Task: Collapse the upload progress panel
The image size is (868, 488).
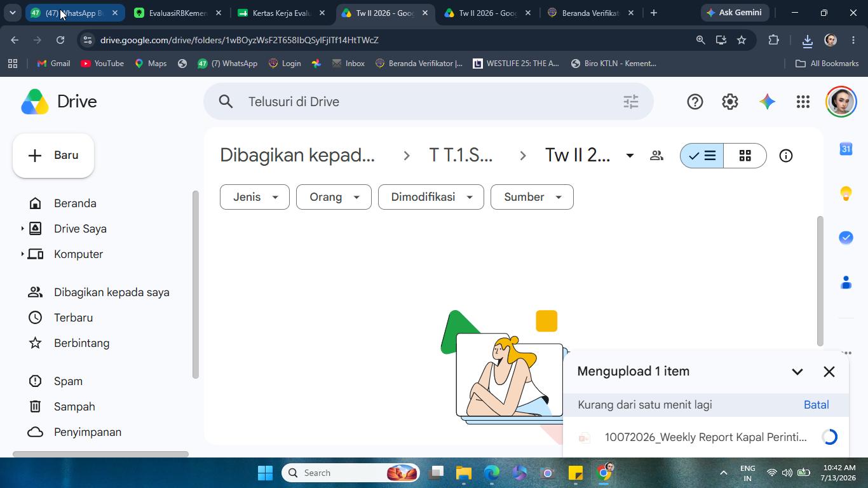Action: point(797,372)
